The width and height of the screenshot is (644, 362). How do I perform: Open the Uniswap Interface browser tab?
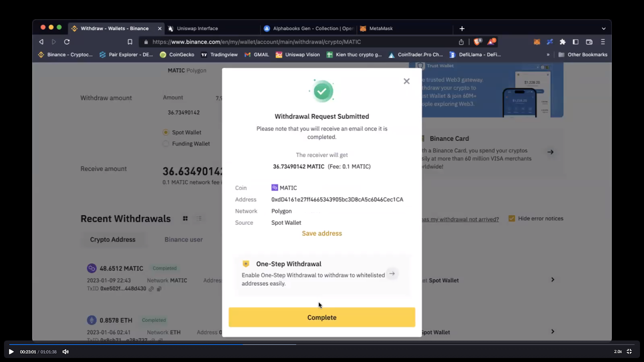(x=213, y=29)
